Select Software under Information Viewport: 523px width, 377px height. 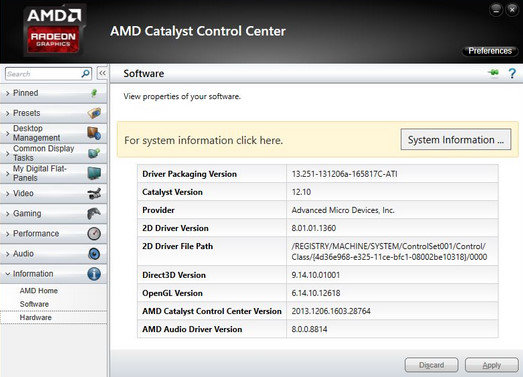pyautogui.click(x=34, y=304)
